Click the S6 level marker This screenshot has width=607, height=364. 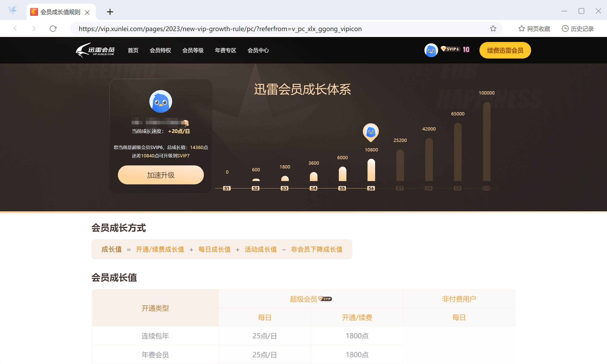click(371, 188)
